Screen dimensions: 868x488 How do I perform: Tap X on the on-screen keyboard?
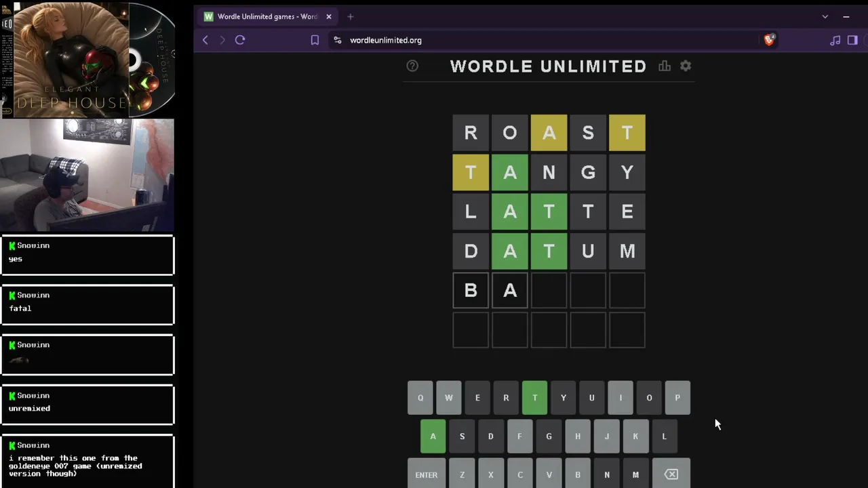491,474
